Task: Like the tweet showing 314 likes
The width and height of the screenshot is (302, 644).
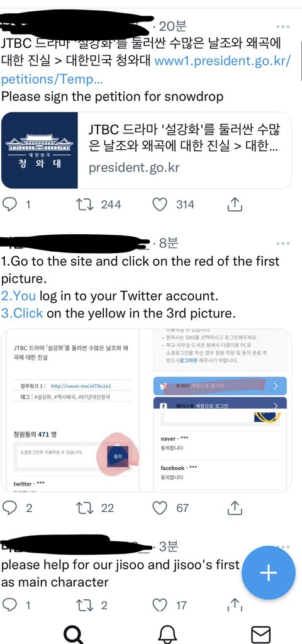Action: click(160, 204)
